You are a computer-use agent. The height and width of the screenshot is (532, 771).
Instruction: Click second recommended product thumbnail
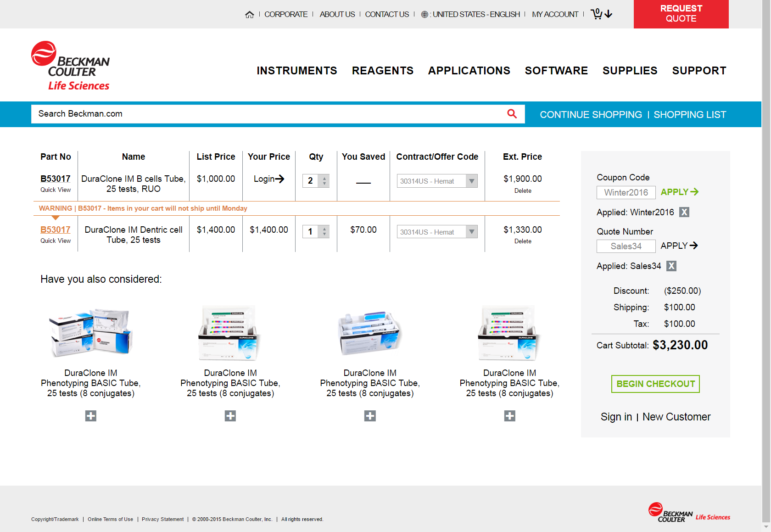[x=229, y=333]
